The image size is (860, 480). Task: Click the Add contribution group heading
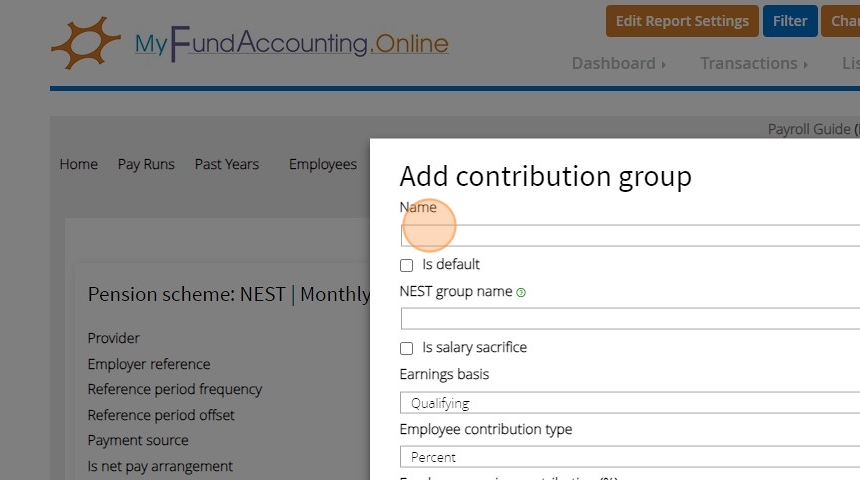point(545,176)
